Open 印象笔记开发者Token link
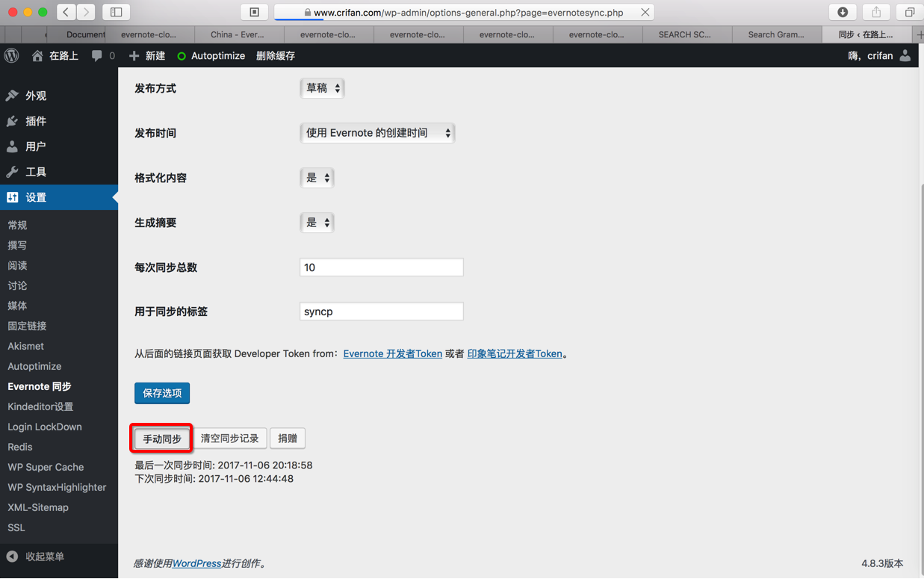The image size is (924, 579). tap(515, 354)
